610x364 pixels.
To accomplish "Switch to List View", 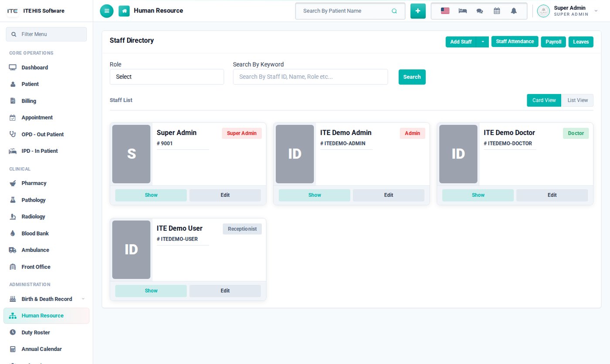I will pyautogui.click(x=578, y=100).
